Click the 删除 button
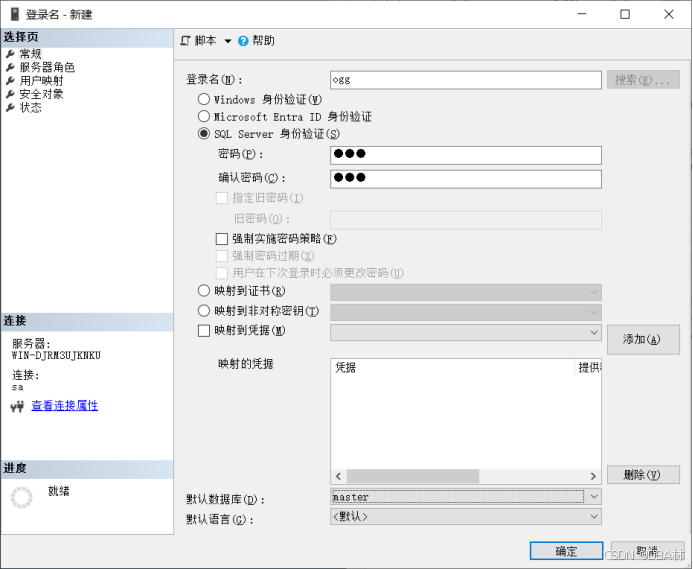This screenshot has width=693, height=569. (643, 474)
